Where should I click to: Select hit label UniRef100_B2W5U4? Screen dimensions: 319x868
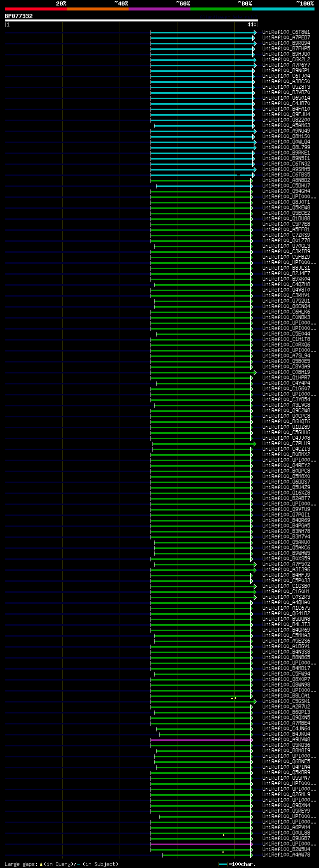click(x=286, y=850)
